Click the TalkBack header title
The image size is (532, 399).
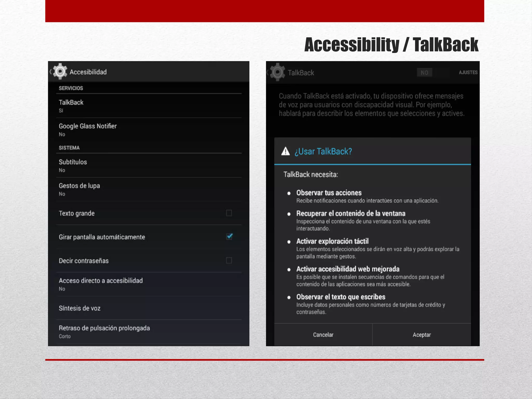[x=301, y=73]
